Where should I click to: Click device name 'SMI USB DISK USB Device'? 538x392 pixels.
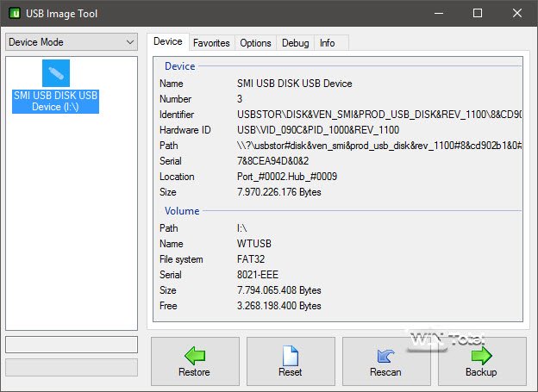click(294, 84)
